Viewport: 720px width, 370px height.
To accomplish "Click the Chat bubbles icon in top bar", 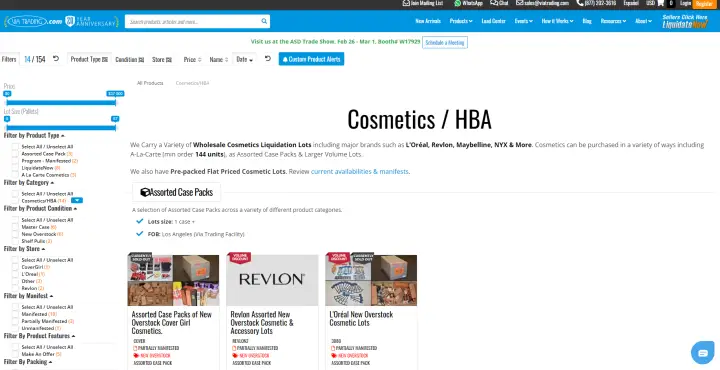I will click(x=494, y=3).
